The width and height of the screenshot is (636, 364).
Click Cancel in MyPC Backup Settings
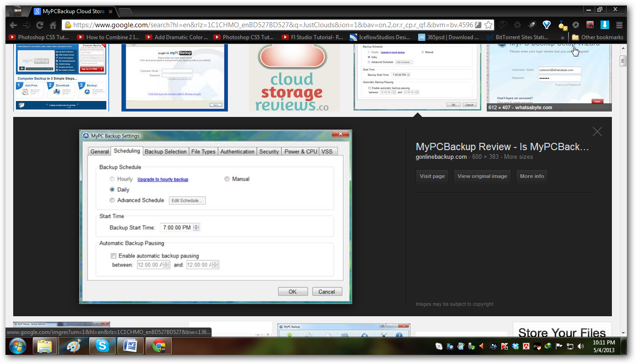click(x=327, y=292)
